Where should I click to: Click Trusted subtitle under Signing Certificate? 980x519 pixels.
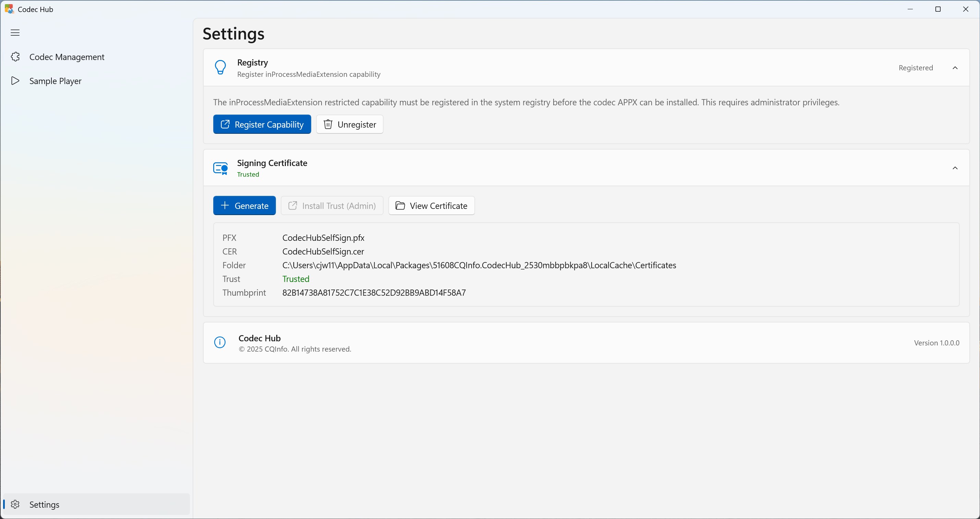(x=248, y=174)
